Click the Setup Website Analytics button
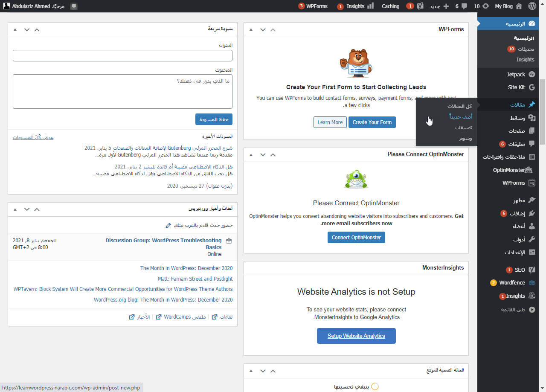Viewport: 546px width, 392px height. coord(356,336)
